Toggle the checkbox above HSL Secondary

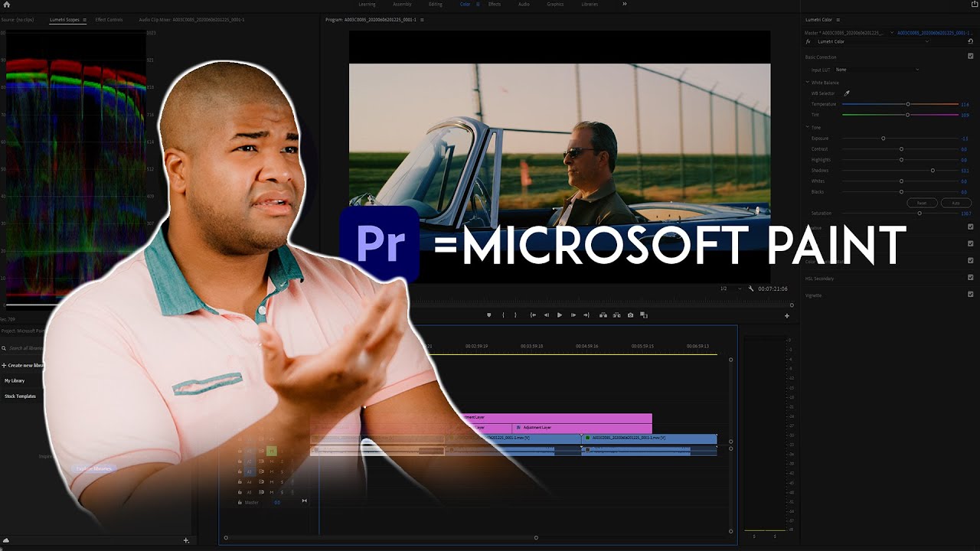971,261
